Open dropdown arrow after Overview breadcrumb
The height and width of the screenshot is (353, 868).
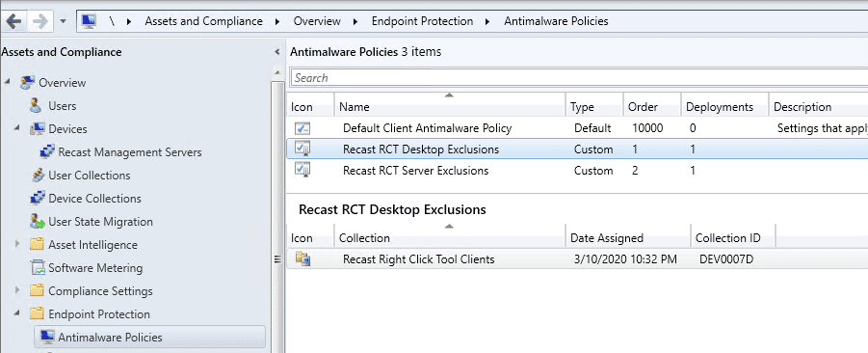(x=355, y=22)
